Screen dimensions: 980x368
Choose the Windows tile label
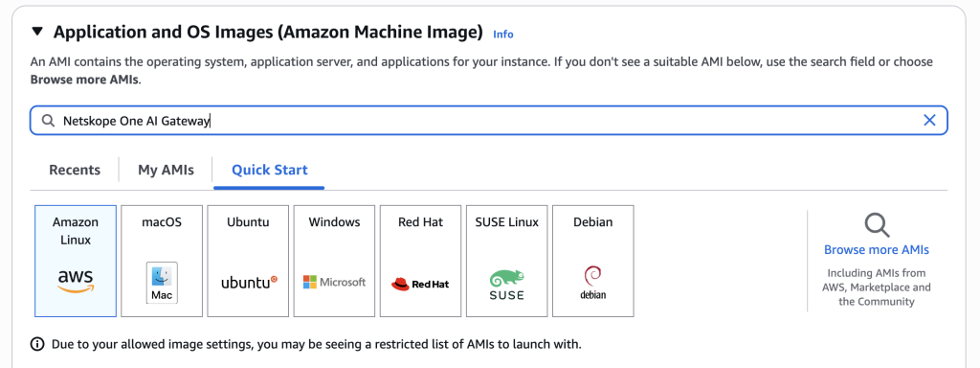[334, 222]
